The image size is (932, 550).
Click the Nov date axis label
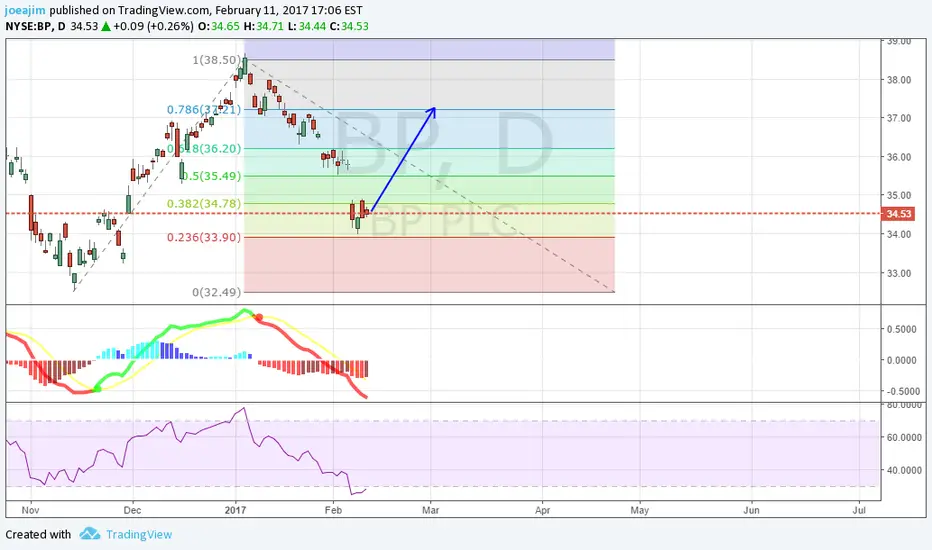pyautogui.click(x=30, y=510)
